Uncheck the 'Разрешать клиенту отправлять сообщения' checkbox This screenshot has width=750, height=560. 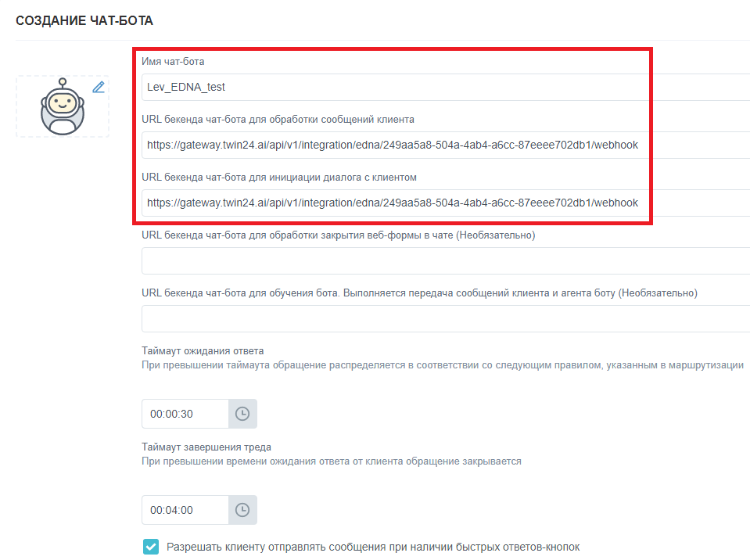151,547
